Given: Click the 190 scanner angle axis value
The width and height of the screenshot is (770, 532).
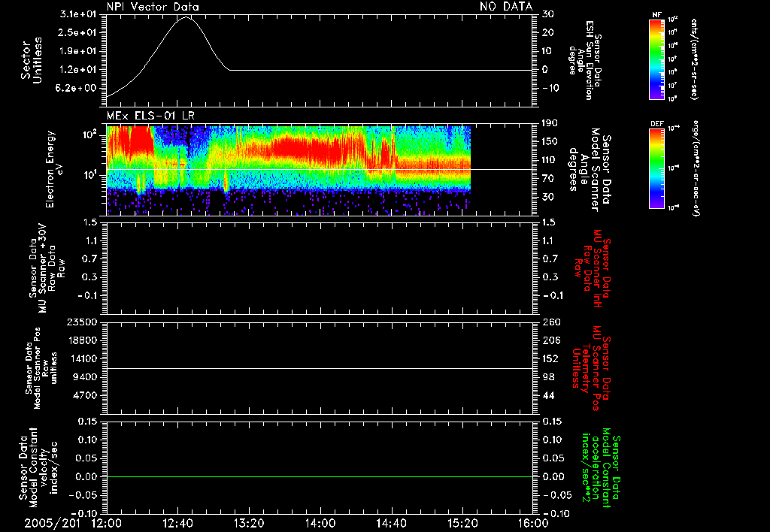Looking at the screenshot, I should point(550,123).
